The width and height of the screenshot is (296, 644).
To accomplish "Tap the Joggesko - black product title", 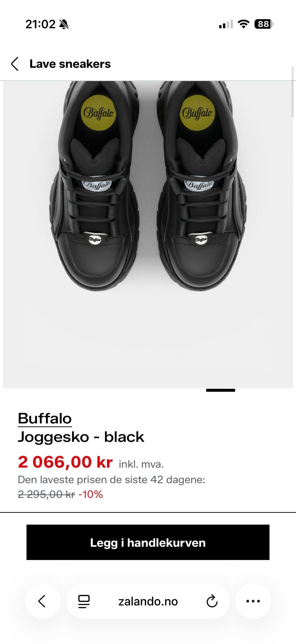I will [x=81, y=437].
